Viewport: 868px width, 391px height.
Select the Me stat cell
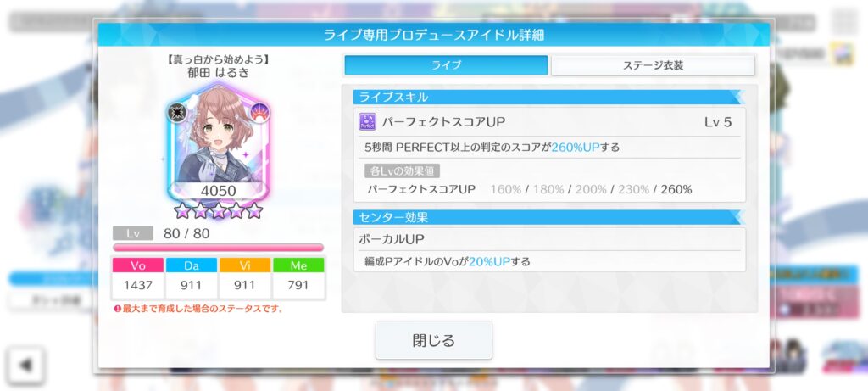pyautogui.click(x=298, y=278)
